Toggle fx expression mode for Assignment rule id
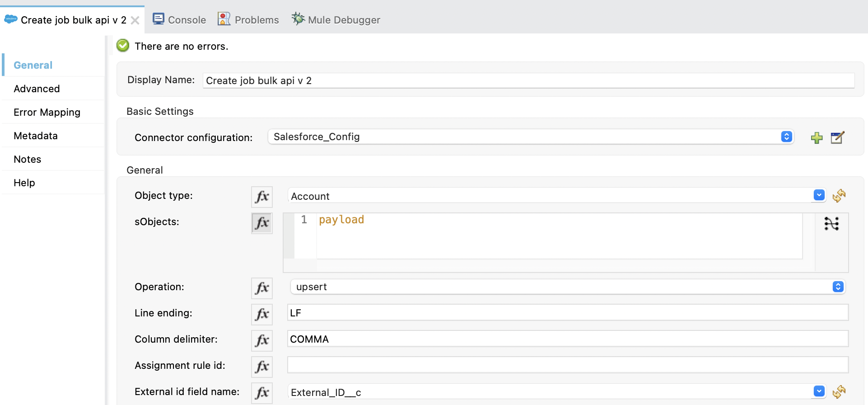 tap(262, 367)
